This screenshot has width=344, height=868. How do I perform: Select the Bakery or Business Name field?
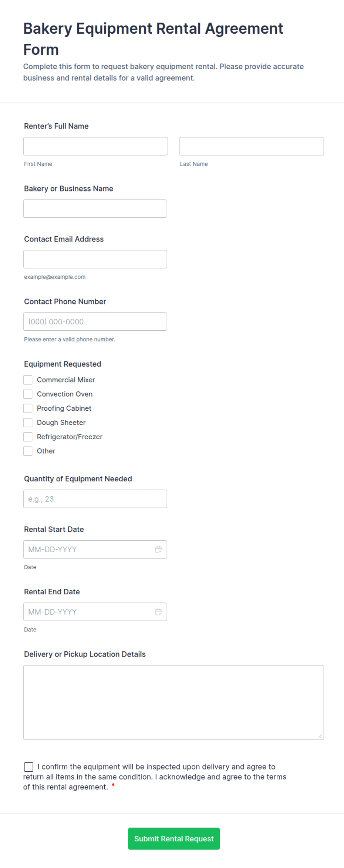click(x=95, y=209)
